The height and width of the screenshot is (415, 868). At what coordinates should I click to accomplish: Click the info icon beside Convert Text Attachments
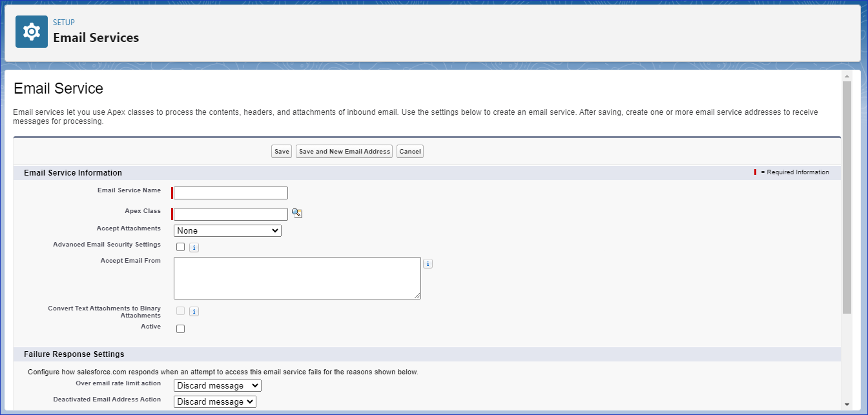click(x=194, y=311)
